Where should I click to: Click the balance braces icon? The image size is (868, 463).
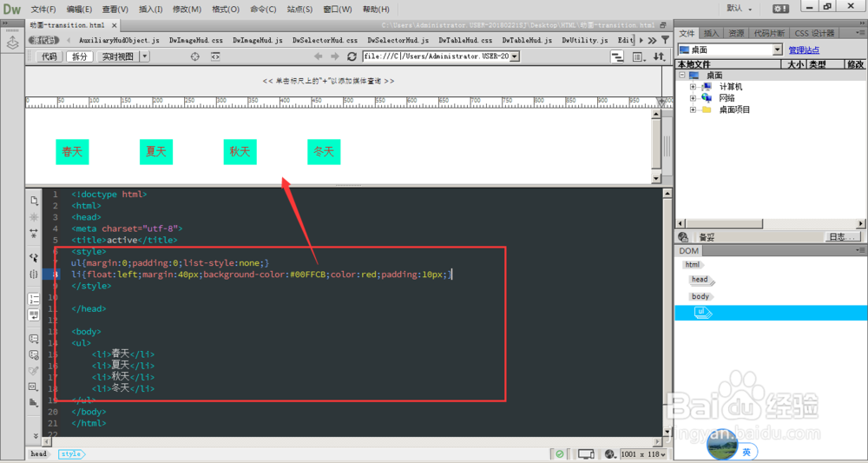click(34, 274)
